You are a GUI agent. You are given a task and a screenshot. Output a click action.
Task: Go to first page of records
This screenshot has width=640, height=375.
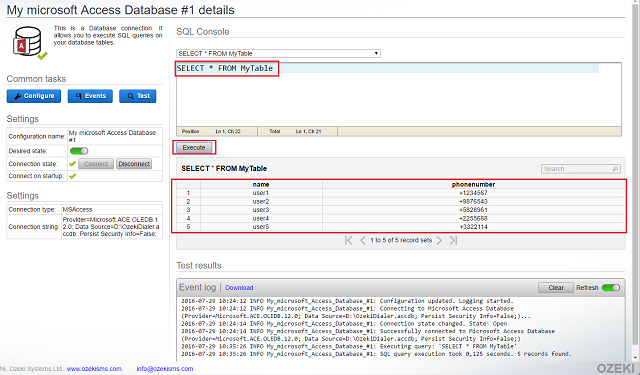(x=349, y=240)
